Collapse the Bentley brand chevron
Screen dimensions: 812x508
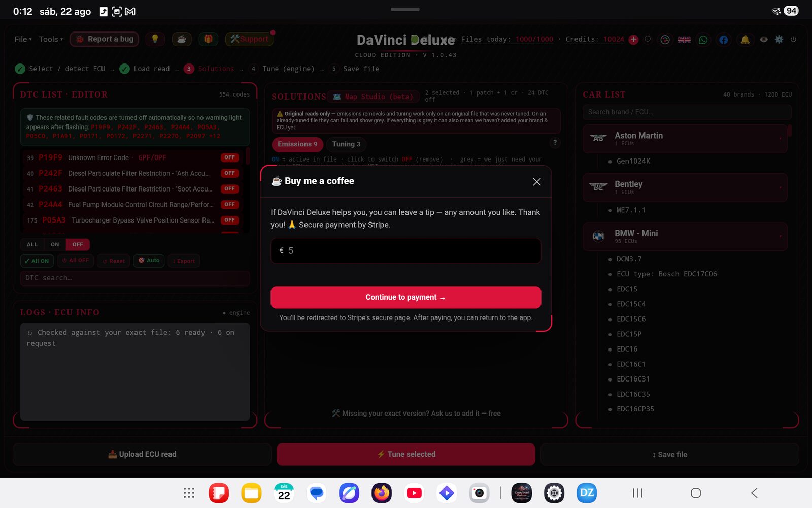pos(780,187)
